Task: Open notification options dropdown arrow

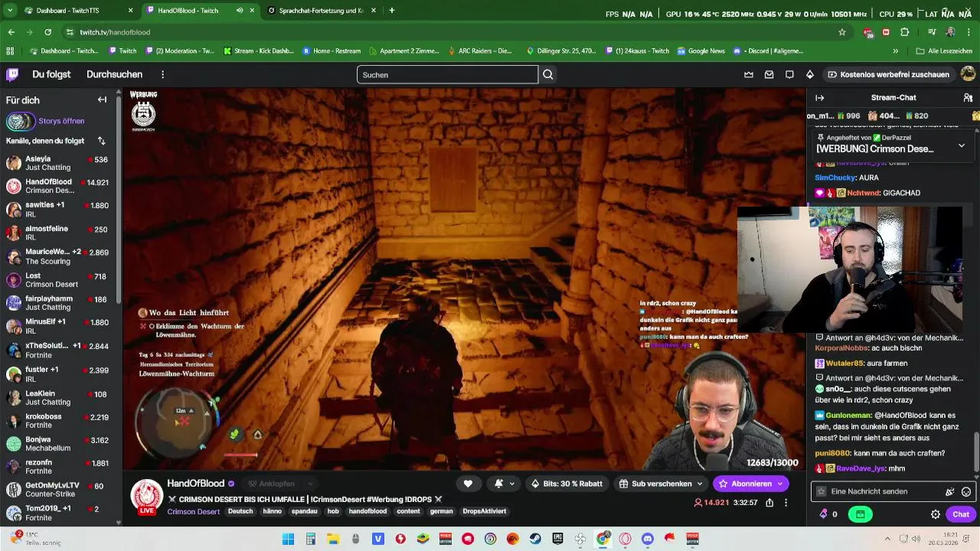Action: (x=512, y=484)
